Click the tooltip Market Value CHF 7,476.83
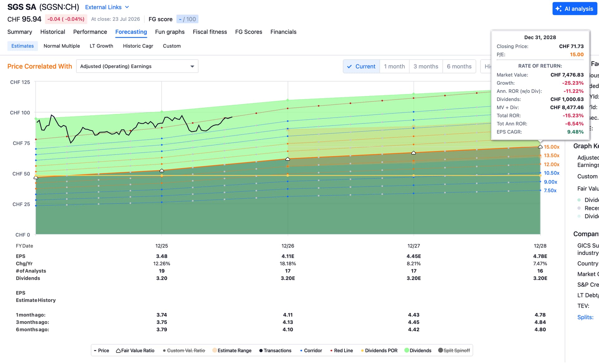Screen dimensions: 599x364 click(x=567, y=75)
